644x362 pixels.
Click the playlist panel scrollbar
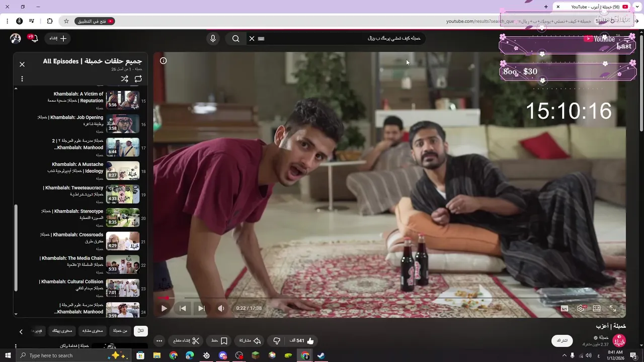point(16,247)
